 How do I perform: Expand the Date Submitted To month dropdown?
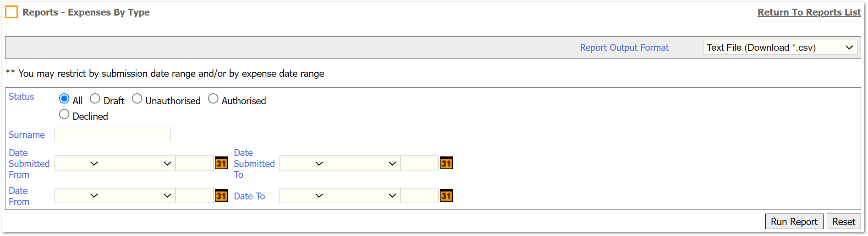point(363,163)
